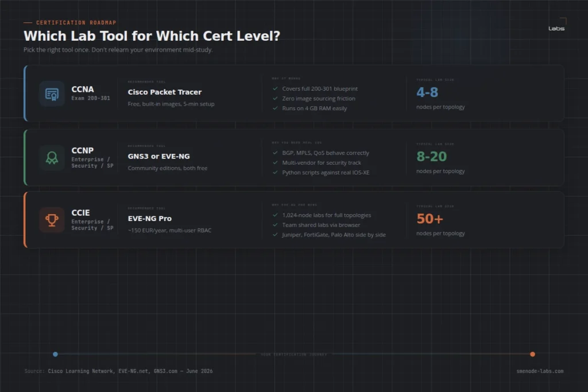Select the Cisco Packet Tracer heading
Image resolution: width=588 pixels, height=392 pixels.
click(165, 92)
